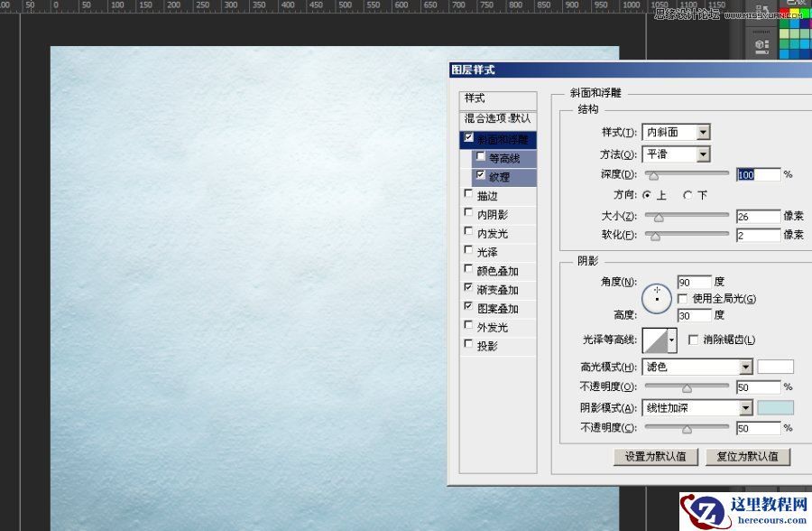Open the 阴影模式 dropdown showing 线性加深
Viewport: 812px width, 531px height.
coord(697,407)
